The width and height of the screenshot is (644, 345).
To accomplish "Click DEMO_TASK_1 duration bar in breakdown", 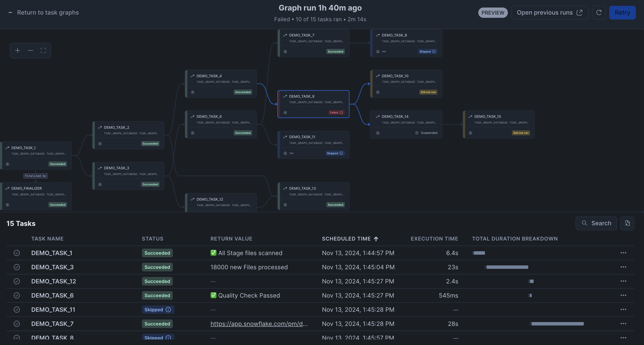I will click(x=478, y=253).
